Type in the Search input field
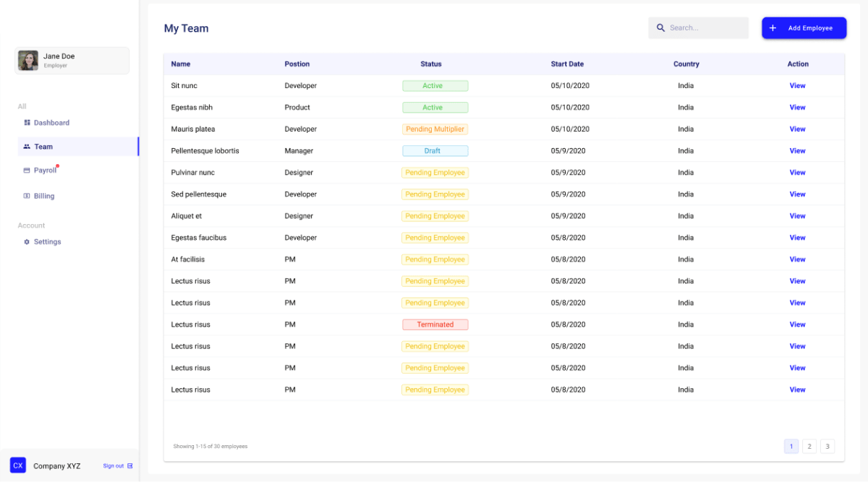The image size is (868, 482). (x=705, y=28)
